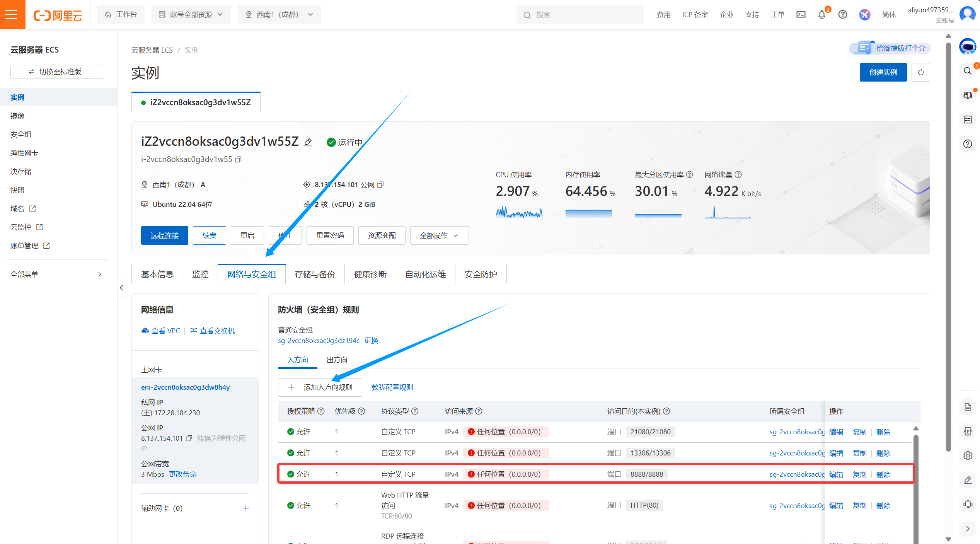Click the refresh icon beside 创建实例

pos(920,72)
